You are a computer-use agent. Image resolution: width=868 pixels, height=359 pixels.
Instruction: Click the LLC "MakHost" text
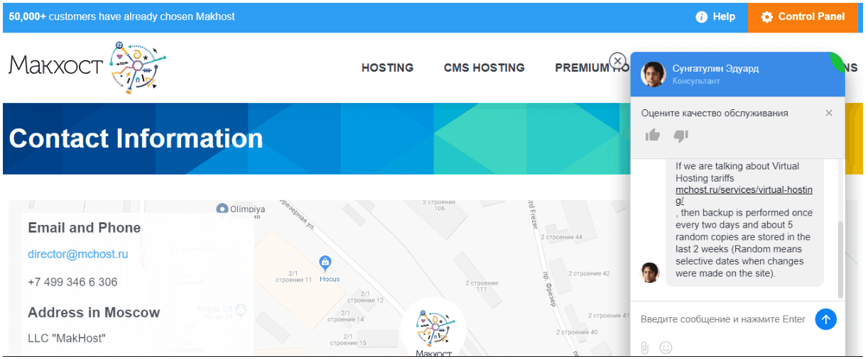click(67, 338)
